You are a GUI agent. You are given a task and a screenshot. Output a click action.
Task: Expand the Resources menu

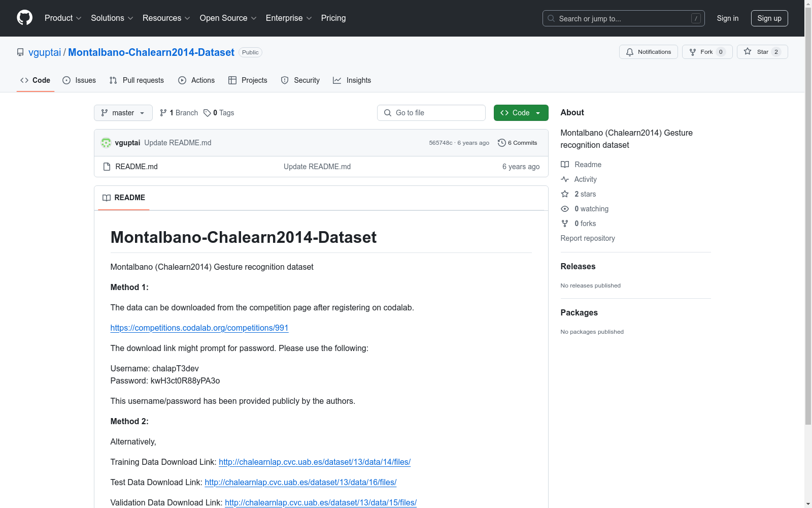coord(166,18)
